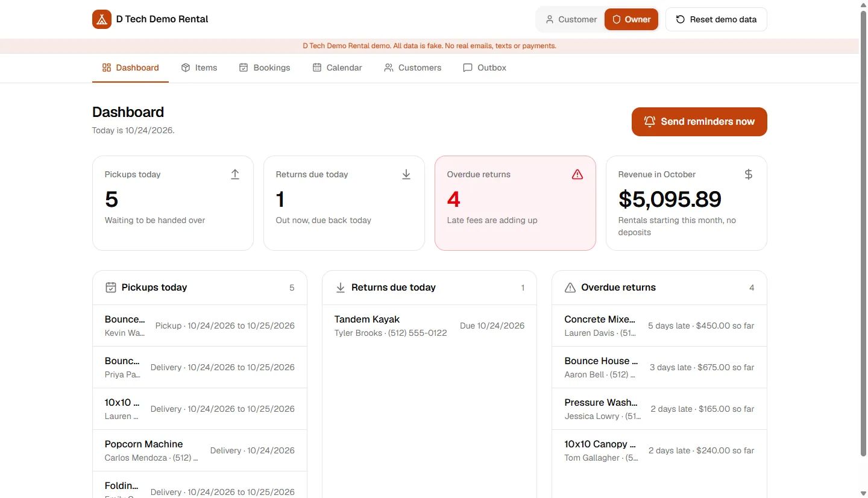Click the Overdue returns summary card
This screenshot has width=868, height=498.
[x=515, y=203]
